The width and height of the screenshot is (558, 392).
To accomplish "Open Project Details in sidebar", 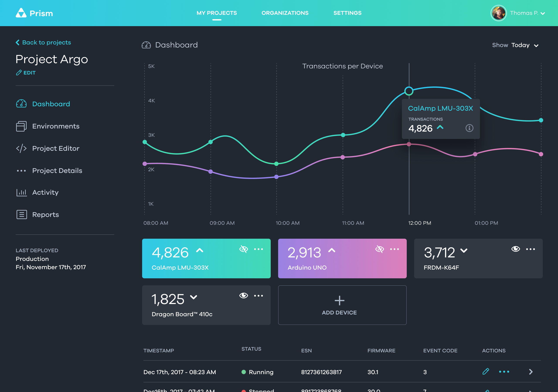I will 57,171.
